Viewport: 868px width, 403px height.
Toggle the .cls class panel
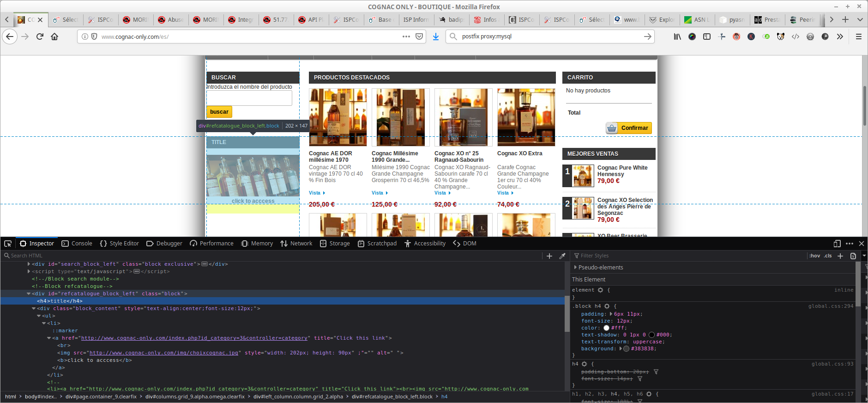pyautogui.click(x=828, y=256)
